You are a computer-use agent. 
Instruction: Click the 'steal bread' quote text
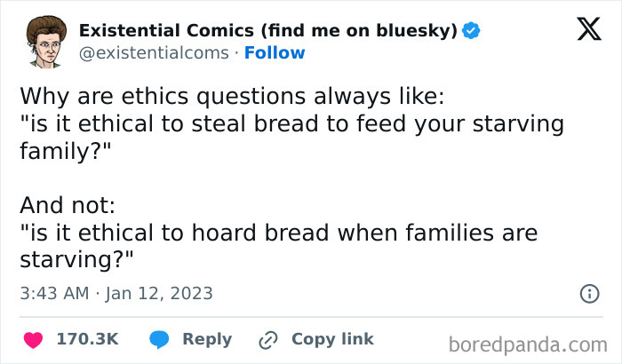coord(292,138)
